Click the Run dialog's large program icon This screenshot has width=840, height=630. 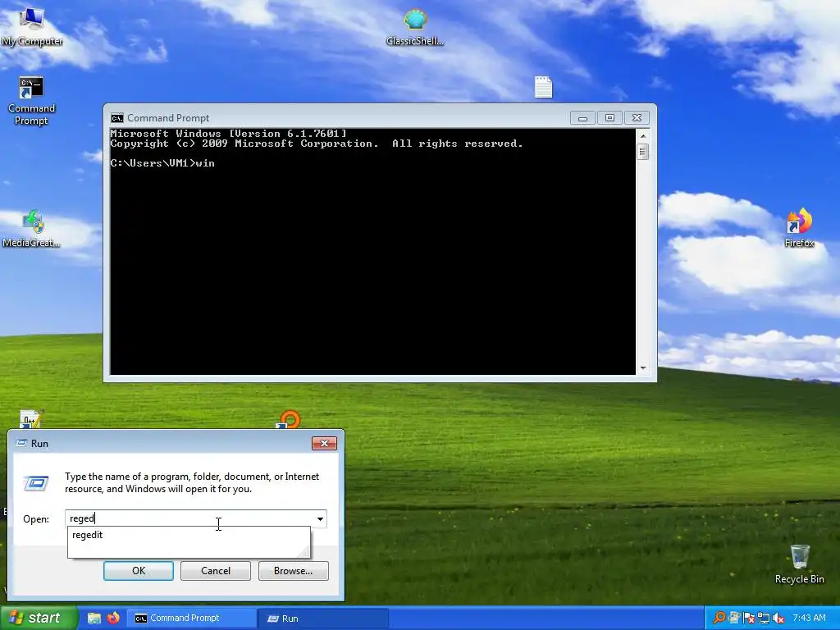pyautogui.click(x=36, y=482)
